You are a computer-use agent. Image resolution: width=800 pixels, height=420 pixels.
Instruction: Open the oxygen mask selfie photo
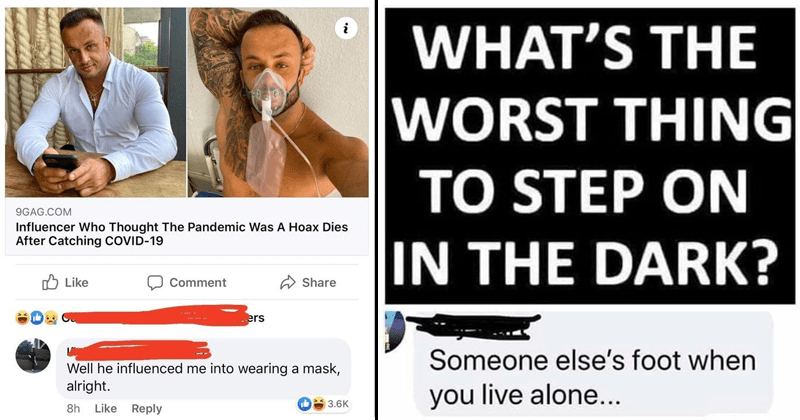[278, 102]
